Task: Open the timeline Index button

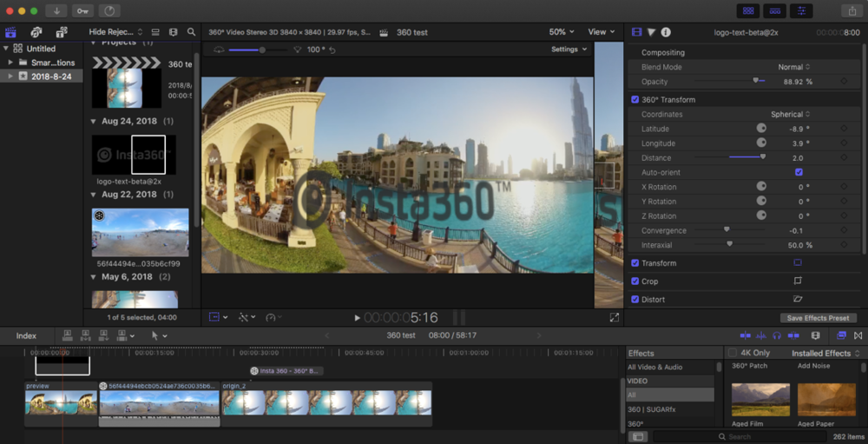Action: click(x=26, y=335)
